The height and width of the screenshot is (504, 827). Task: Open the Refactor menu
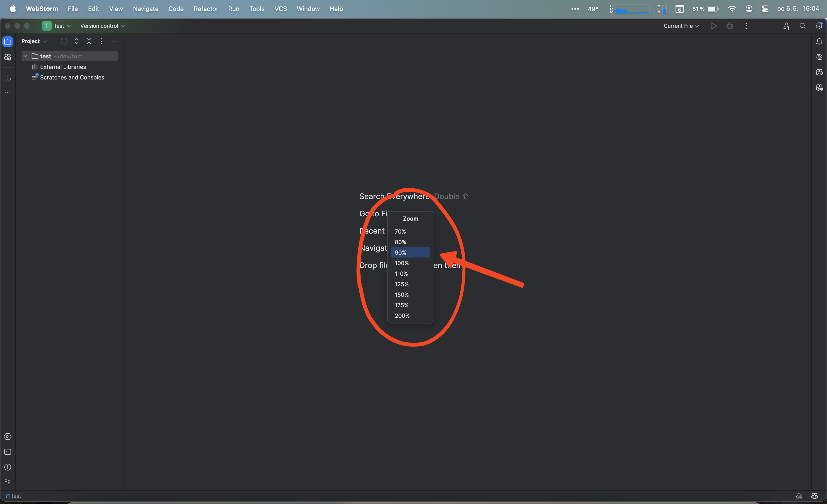pos(206,9)
